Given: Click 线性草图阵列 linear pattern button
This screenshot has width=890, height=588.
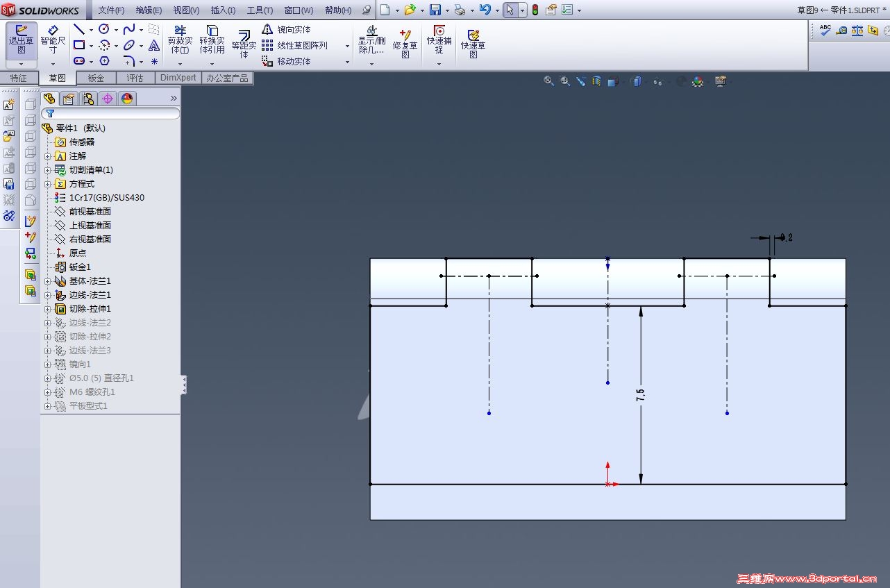Looking at the screenshot, I should [x=294, y=46].
